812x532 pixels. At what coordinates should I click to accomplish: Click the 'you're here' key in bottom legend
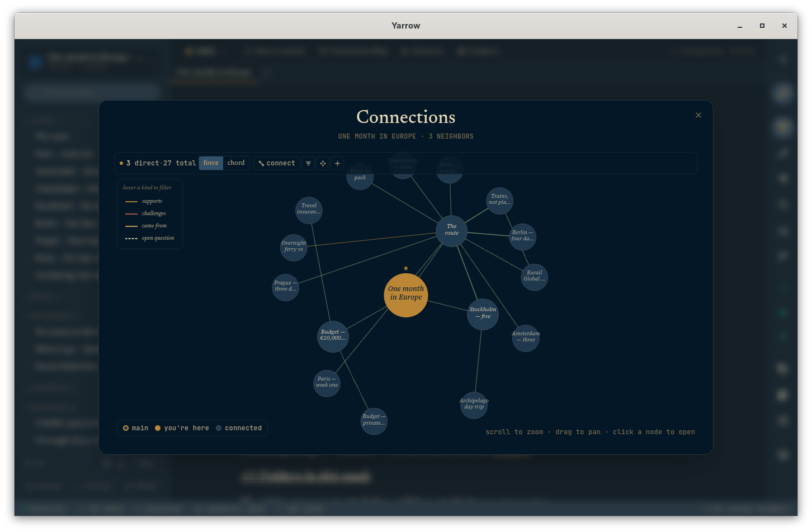click(x=182, y=428)
